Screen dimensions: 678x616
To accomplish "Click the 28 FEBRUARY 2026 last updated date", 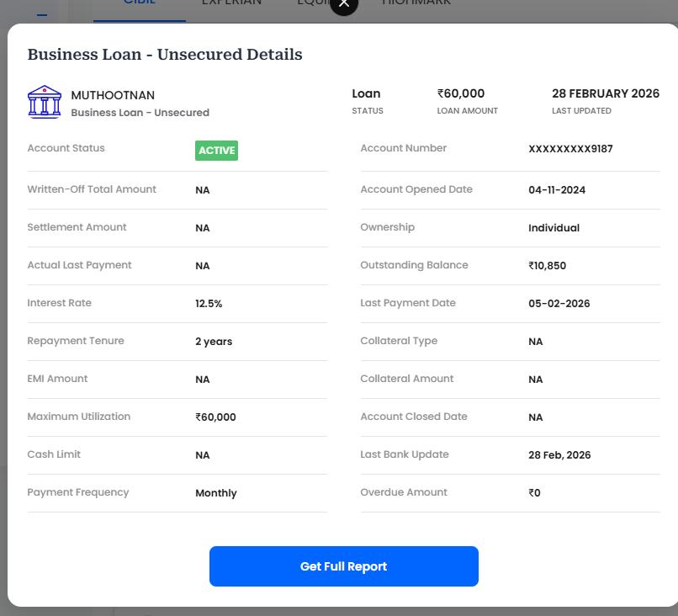I will coord(605,93).
